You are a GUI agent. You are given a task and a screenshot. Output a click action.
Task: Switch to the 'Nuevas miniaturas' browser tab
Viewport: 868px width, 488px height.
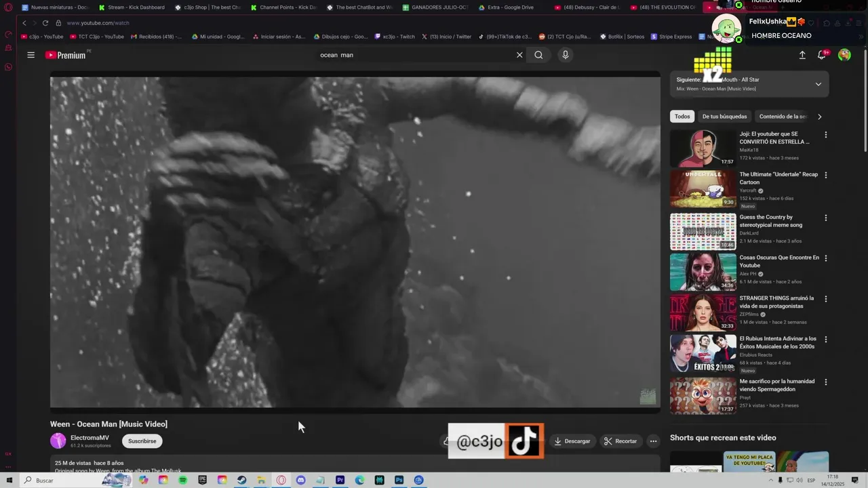[x=56, y=7]
